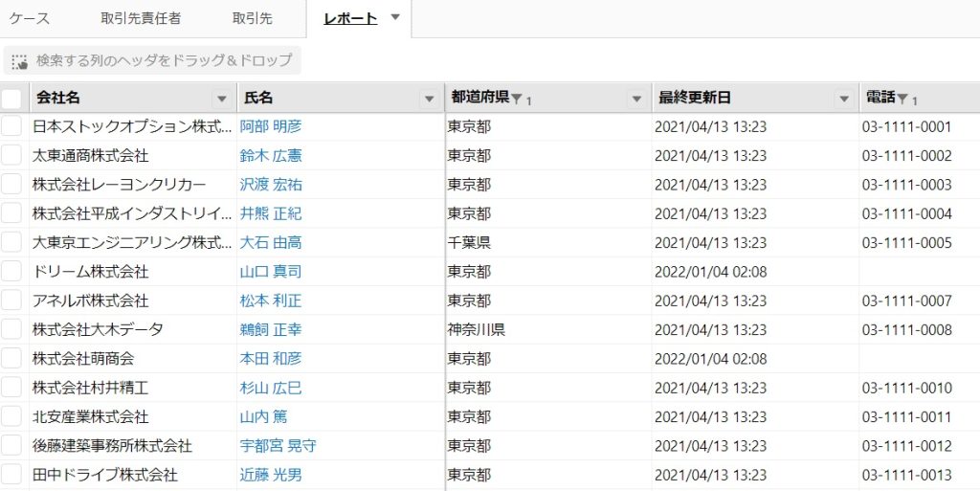Select phone number 03-1111-0001
The height and width of the screenshot is (491, 980).
pos(907,126)
